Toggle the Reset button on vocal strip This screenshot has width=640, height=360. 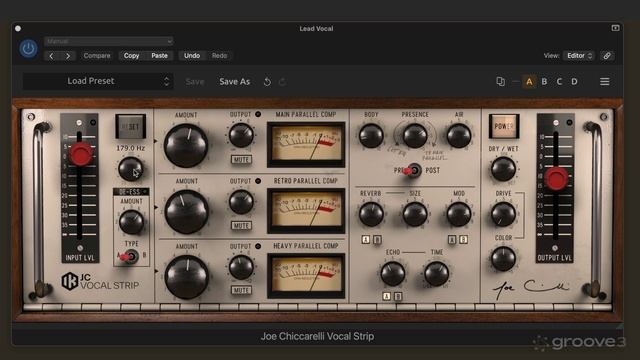[131, 127]
